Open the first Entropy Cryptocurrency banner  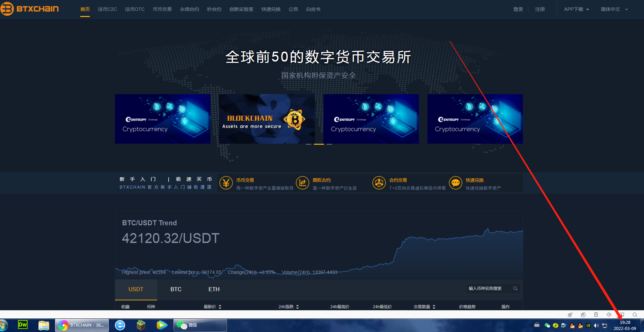163,119
